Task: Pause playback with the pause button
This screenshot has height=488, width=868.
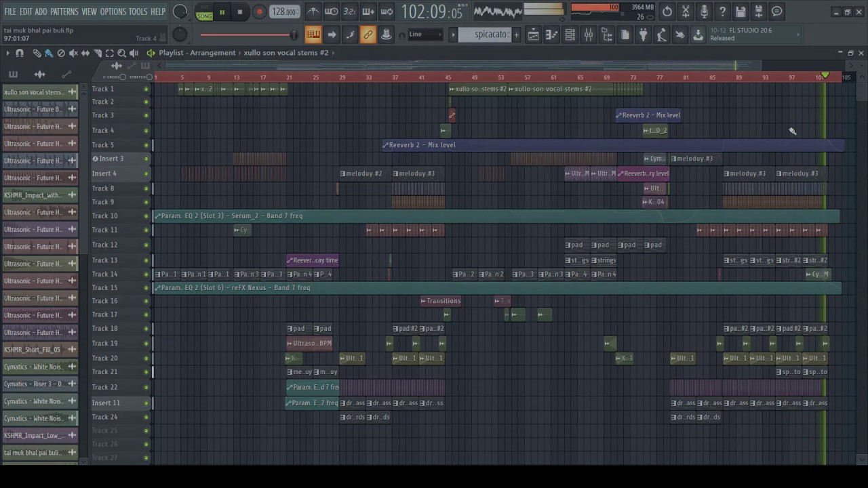Action: click(222, 12)
